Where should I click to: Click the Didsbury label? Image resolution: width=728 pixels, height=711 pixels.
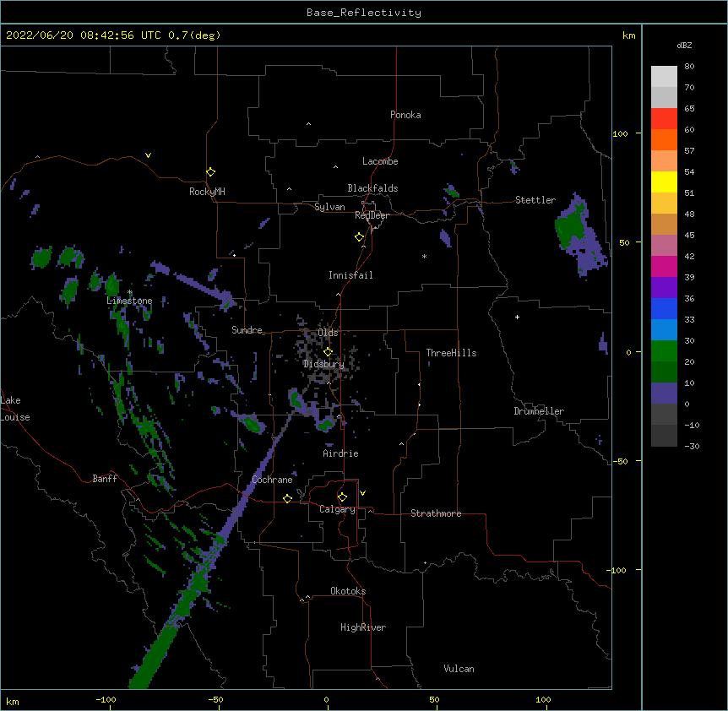pos(324,364)
